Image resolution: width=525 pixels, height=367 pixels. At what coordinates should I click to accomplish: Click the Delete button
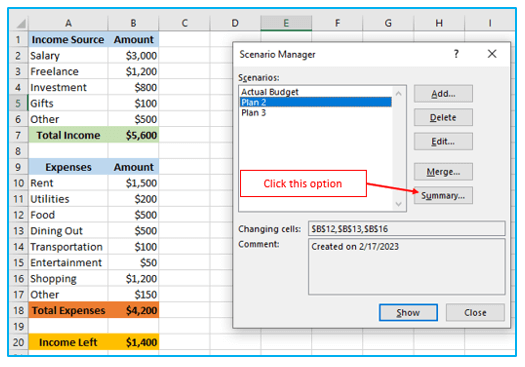pos(443,118)
